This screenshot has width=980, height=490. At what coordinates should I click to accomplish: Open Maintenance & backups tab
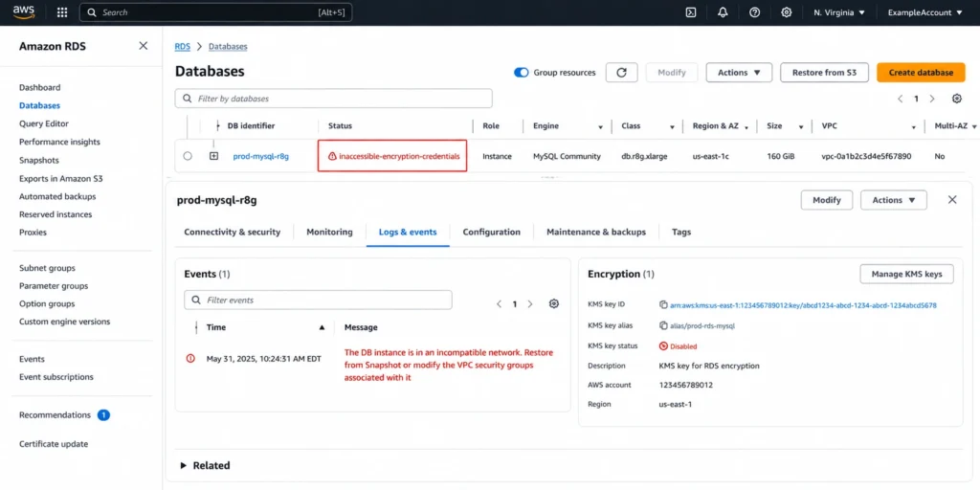tap(596, 232)
